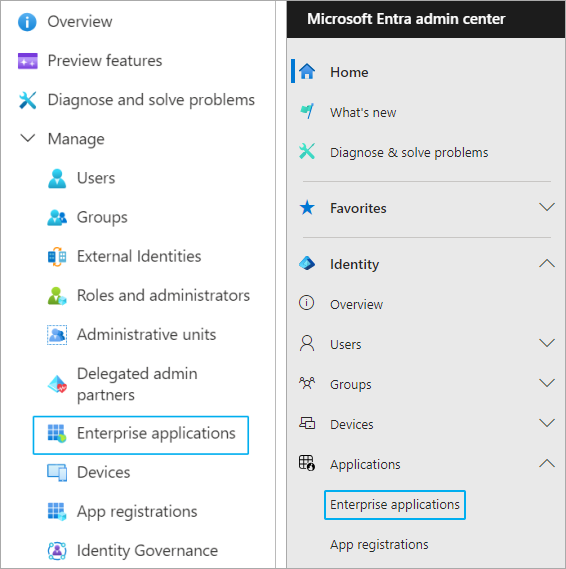Collapse the Applications chevron
The width and height of the screenshot is (566, 569).
click(x=547, y=463)
